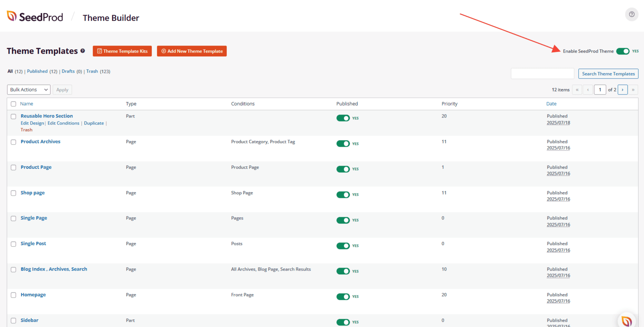Viewport: 644px width, 327px height.
Task: Check the Shop page checkbox
Action: coord(13,193)
